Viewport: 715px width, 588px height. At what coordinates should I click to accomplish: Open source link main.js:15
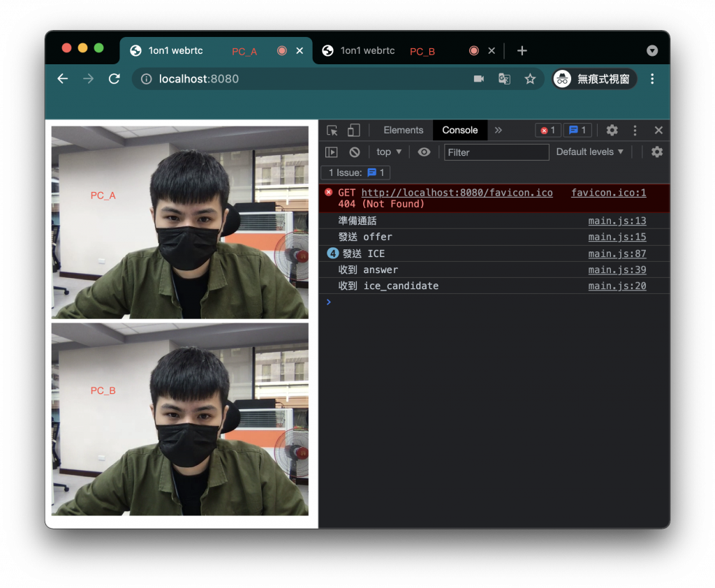(x=617, y=237)
